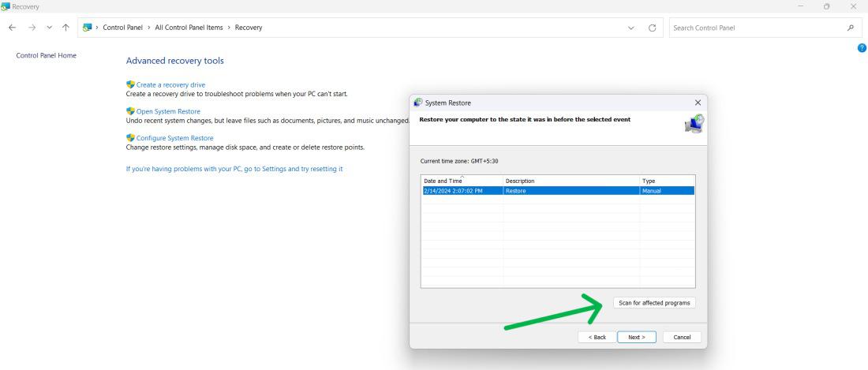Viewport: 868px width, 370px height.
Task: Select Control Panel breadcrumb
Action: (x=123, y=28)
